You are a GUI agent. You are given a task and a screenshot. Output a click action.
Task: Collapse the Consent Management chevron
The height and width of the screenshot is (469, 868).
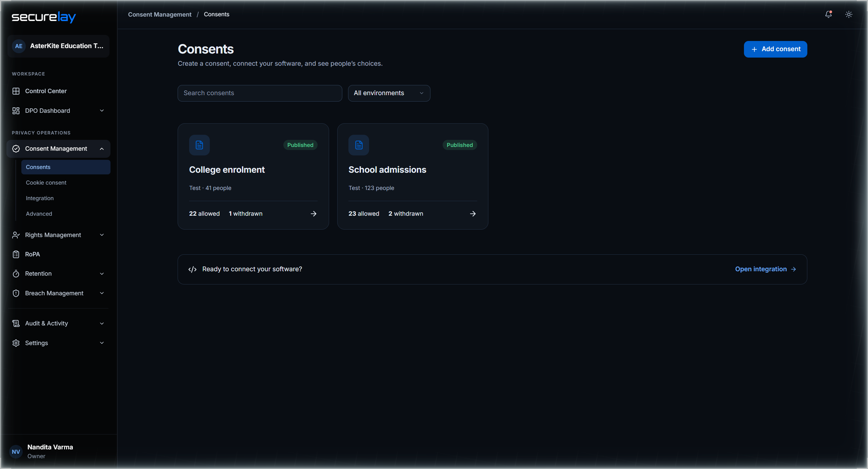[x=102, y=149]
